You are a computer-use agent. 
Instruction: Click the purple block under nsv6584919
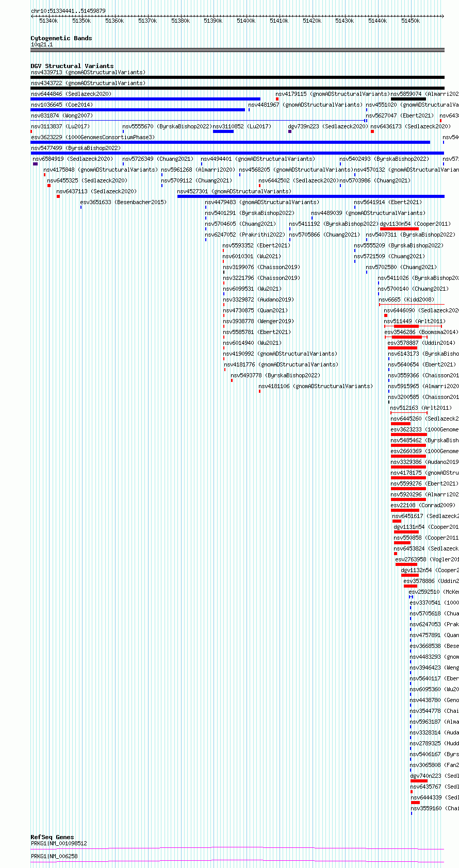[x=35, y=164]
